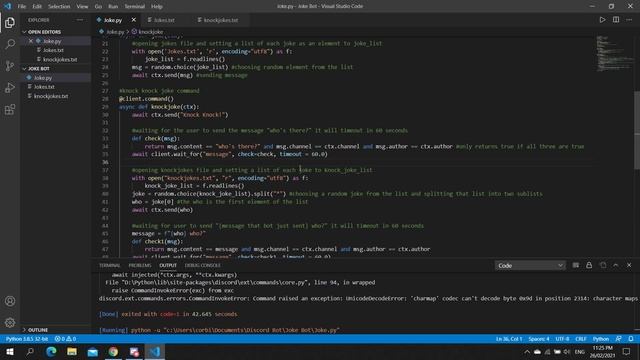Open the Source Control view
640x360 pixels.
(x=10, y=66)
